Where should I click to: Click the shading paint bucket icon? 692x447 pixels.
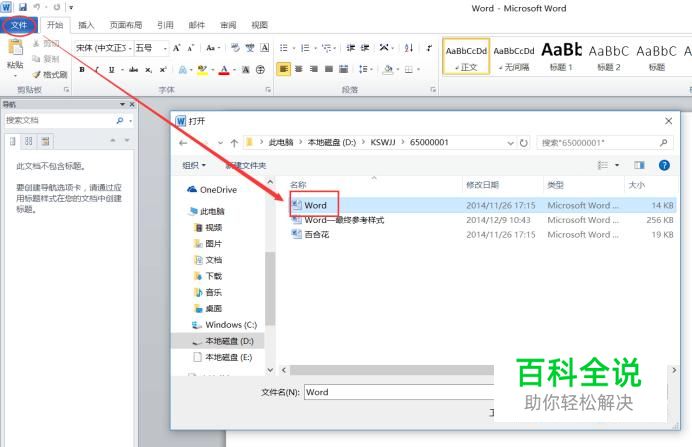[x=388, y=69]
